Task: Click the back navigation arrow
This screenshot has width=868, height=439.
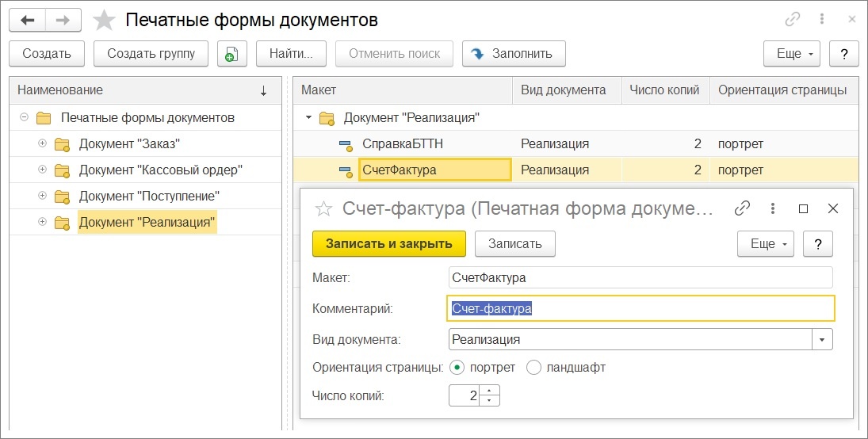Action: (27, 21)
